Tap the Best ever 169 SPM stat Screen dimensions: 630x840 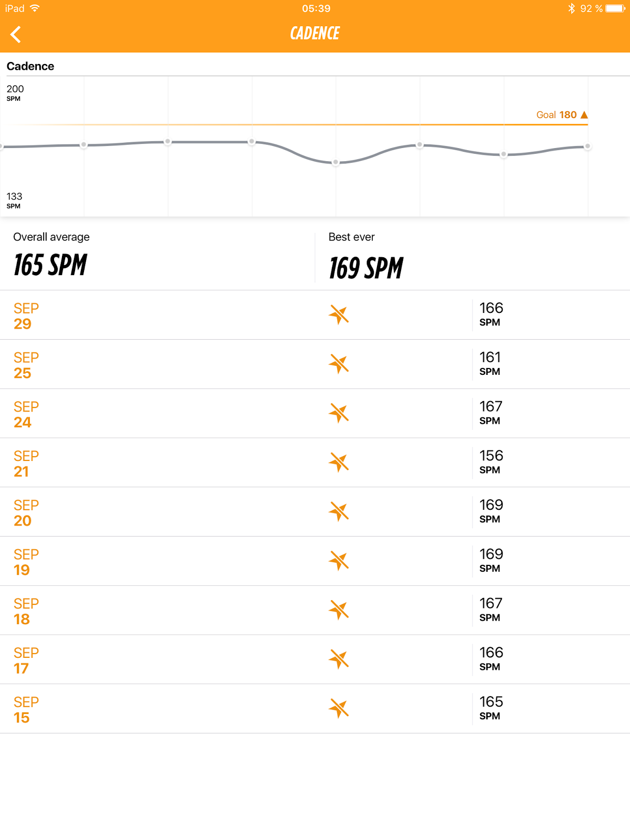pos(366,256)
